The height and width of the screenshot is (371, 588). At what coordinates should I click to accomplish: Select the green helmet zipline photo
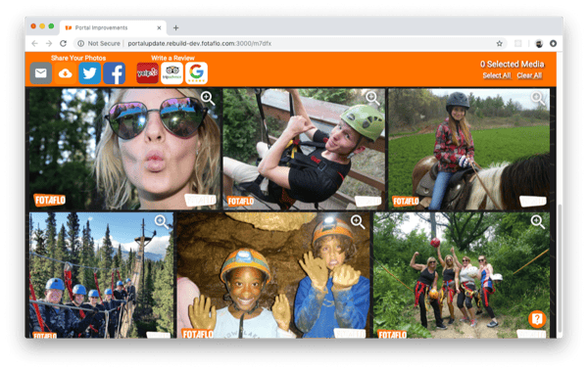pyautogui.click(x=304, y=149)
